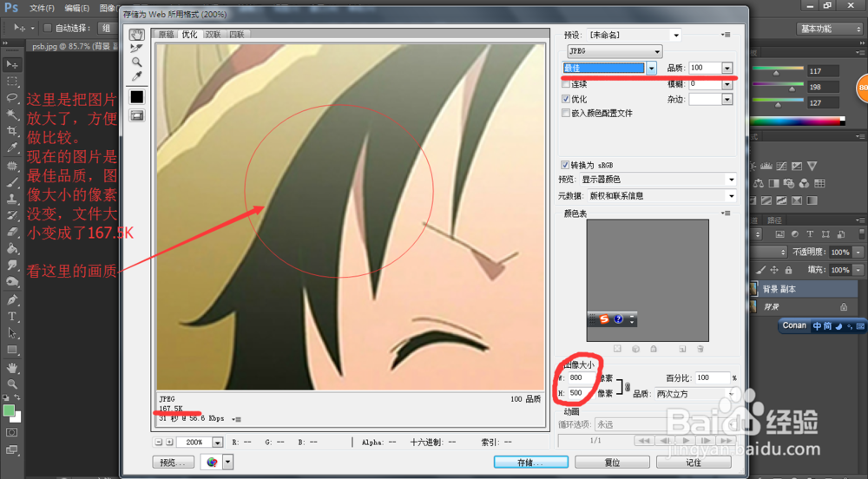Select the Dodge tool
This screenshot has width=868, height=479.
pos(11,282)
